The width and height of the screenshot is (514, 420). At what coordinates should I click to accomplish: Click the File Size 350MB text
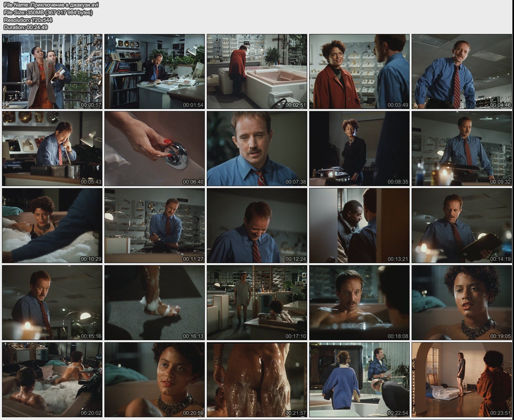point(48,12)
